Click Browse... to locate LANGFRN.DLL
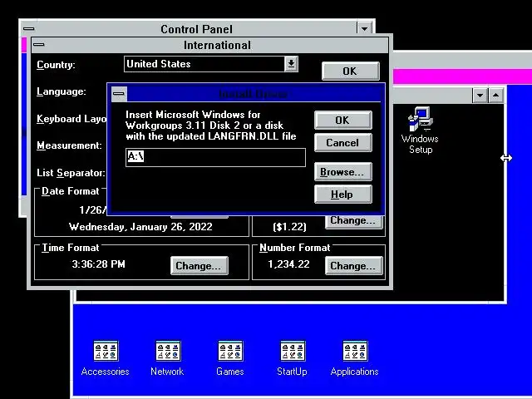Screen dimensions: 532x399 click(x=343, y=172)
